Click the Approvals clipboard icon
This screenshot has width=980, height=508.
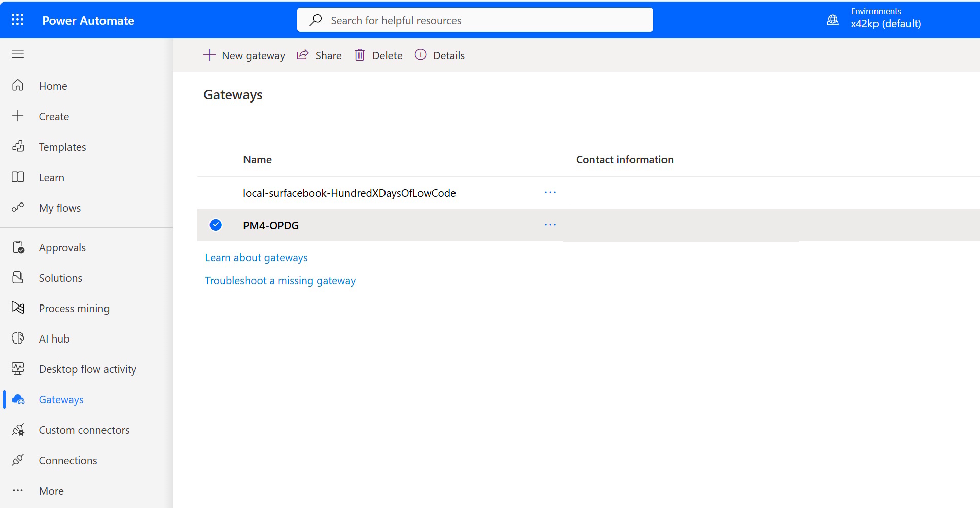tap(18, 247)
